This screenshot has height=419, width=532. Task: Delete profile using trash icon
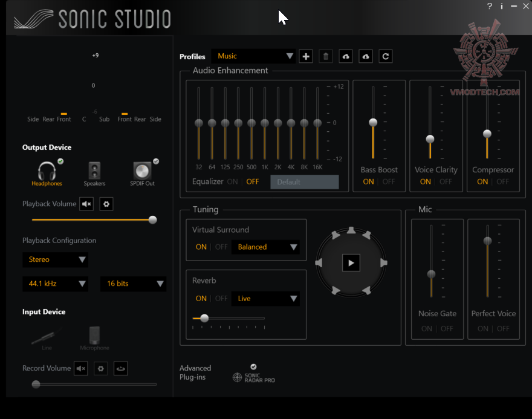tap(326, 56)
